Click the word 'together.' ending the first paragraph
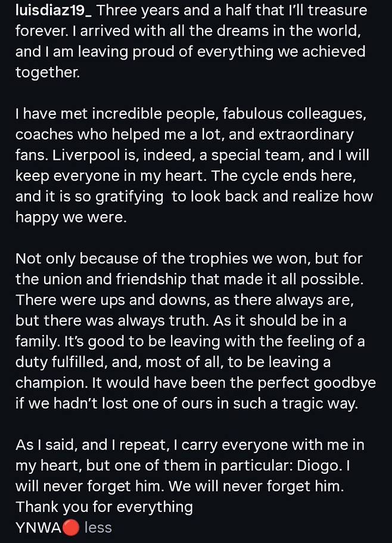 48,72
